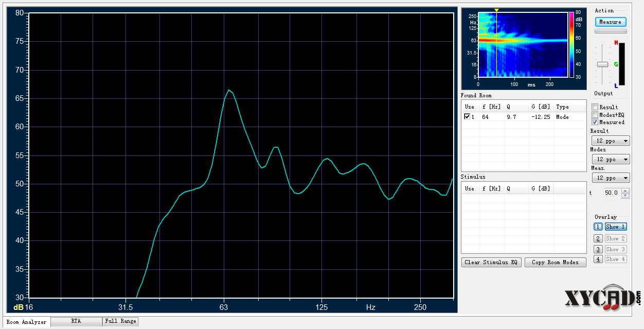Open the Meas. ppo dropdown
The image size is (644, 329).
(x=611, y=178)
